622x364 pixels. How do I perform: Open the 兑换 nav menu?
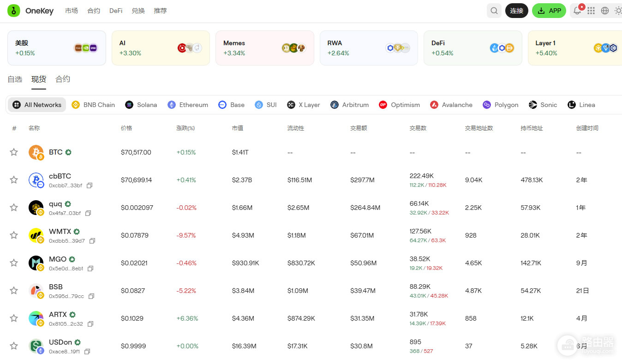point(138,11)
